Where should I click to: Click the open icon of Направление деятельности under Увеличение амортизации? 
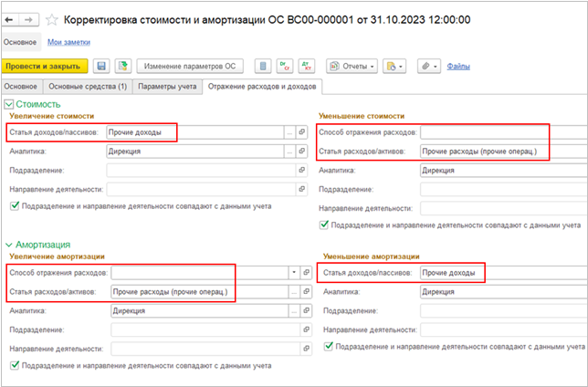point(306,349)
